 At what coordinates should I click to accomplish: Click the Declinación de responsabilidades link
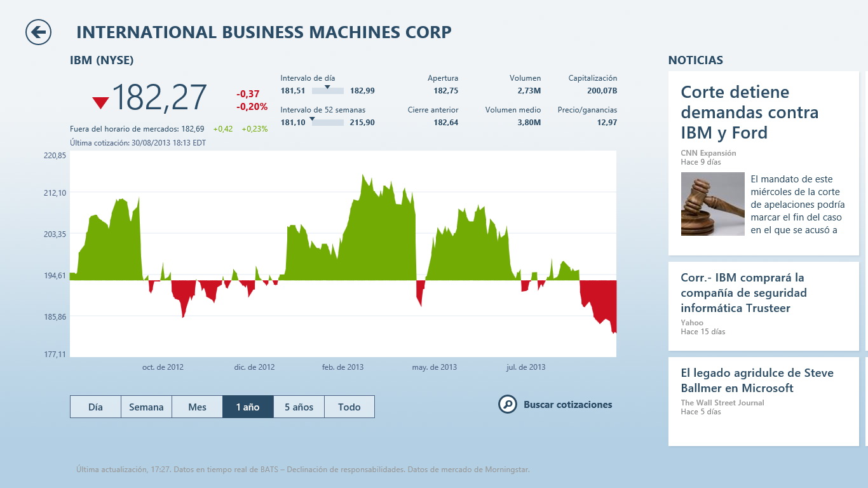(x=346, y=470)
